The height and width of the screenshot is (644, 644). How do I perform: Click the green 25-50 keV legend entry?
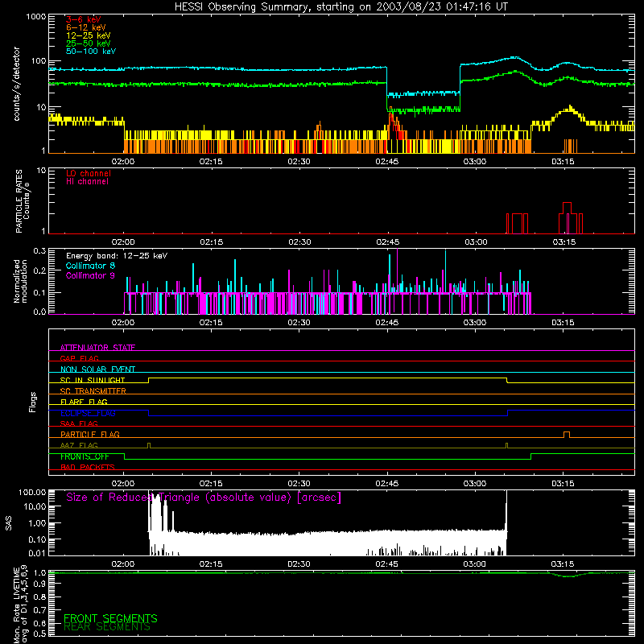coord(89,43)
